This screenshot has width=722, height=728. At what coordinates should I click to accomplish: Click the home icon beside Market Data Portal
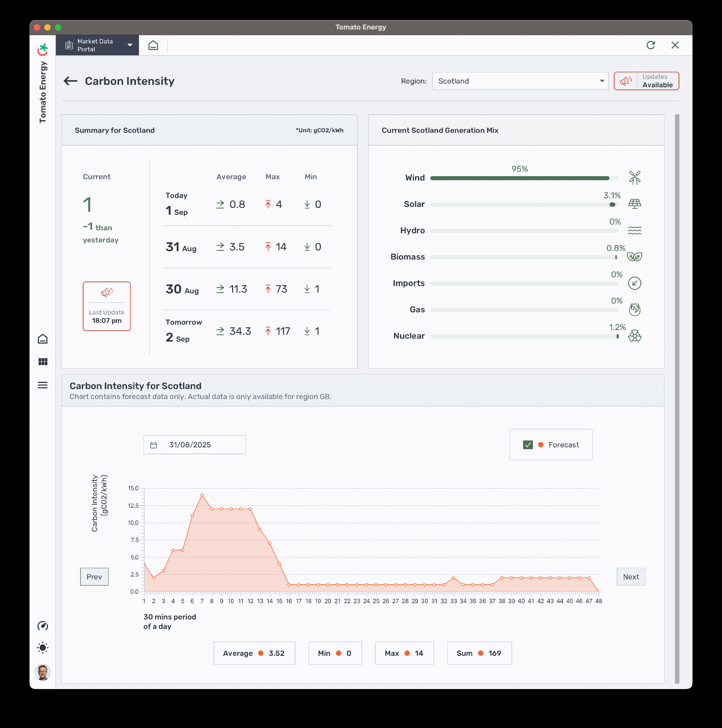coord(153,45)
